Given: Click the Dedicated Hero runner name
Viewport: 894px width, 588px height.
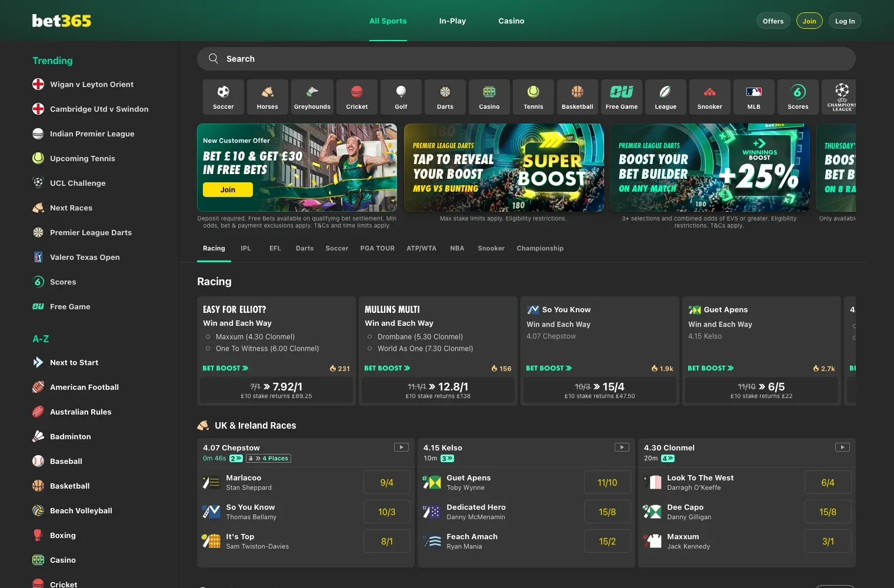Looking at the screenshot, I should click(x=476, y=507).
